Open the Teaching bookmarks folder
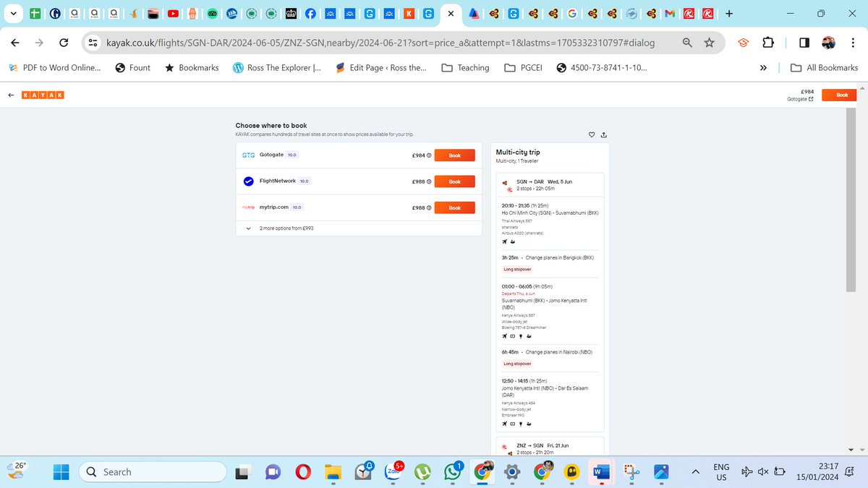 coord(465,68)
